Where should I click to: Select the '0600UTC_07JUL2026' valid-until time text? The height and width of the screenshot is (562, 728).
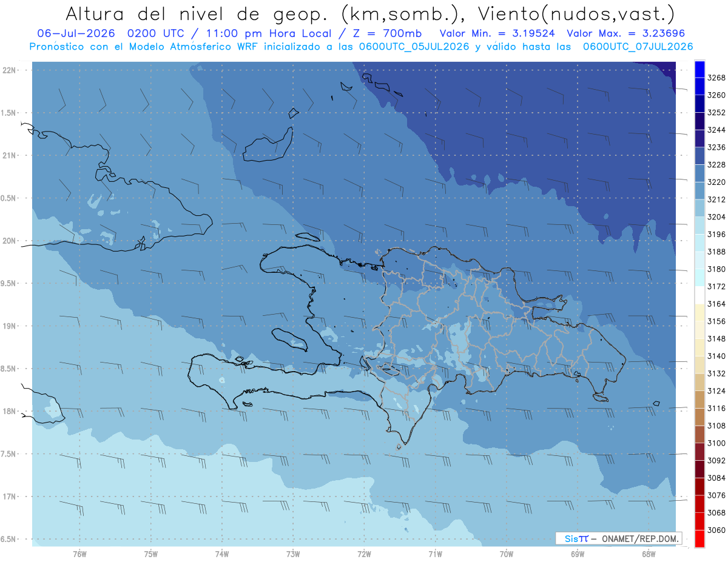(x=638, y=47)
